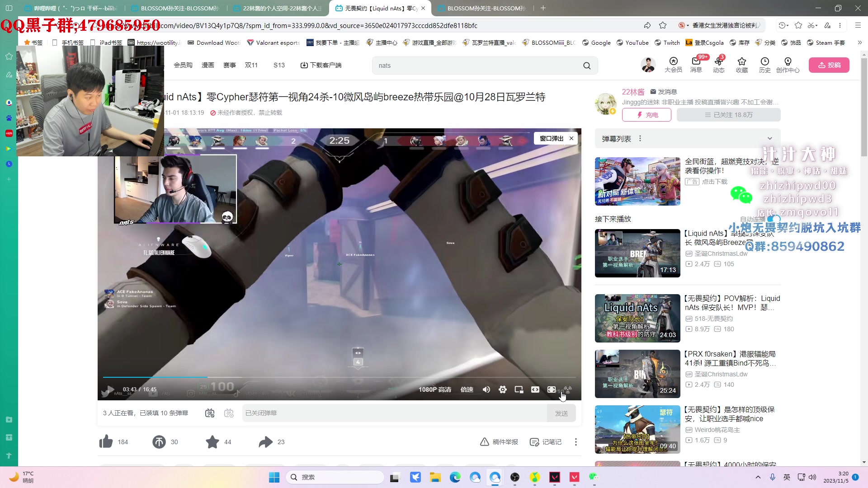This screenshot has width=868, height=488.
Task: Close the 窗口弹出 popout label
Action: tap(571, 138)
